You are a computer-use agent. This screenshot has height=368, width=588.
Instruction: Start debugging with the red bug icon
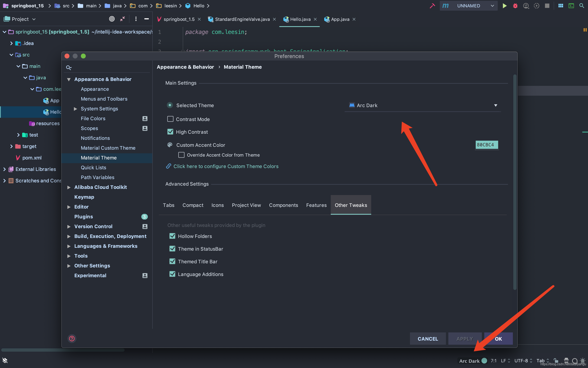tap(515, 6)
